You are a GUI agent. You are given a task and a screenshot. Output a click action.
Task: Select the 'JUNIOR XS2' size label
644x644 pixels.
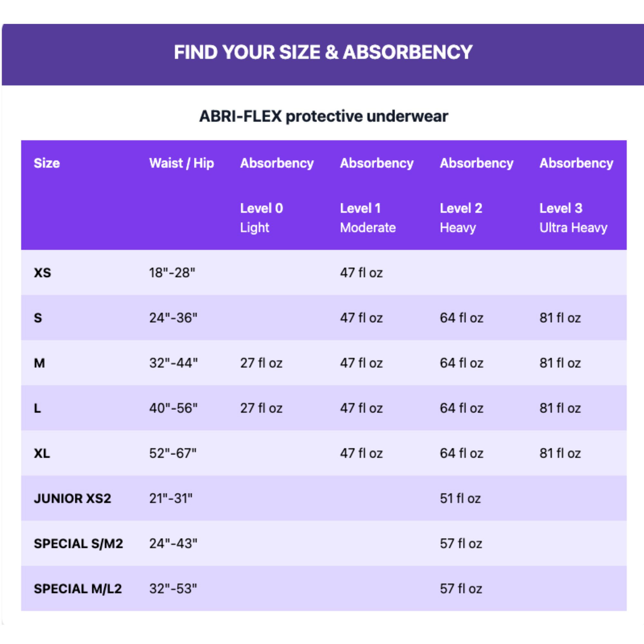pos(72,498)
